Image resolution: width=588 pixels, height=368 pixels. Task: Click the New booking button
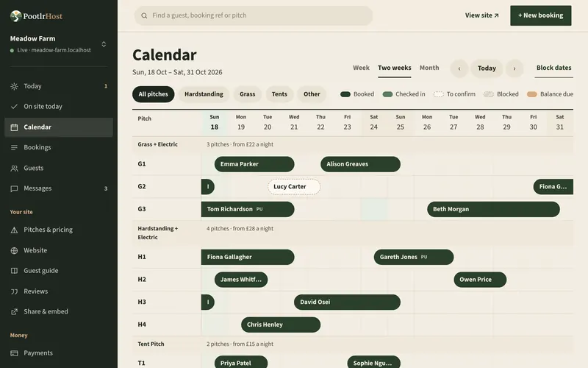(541, 15)
